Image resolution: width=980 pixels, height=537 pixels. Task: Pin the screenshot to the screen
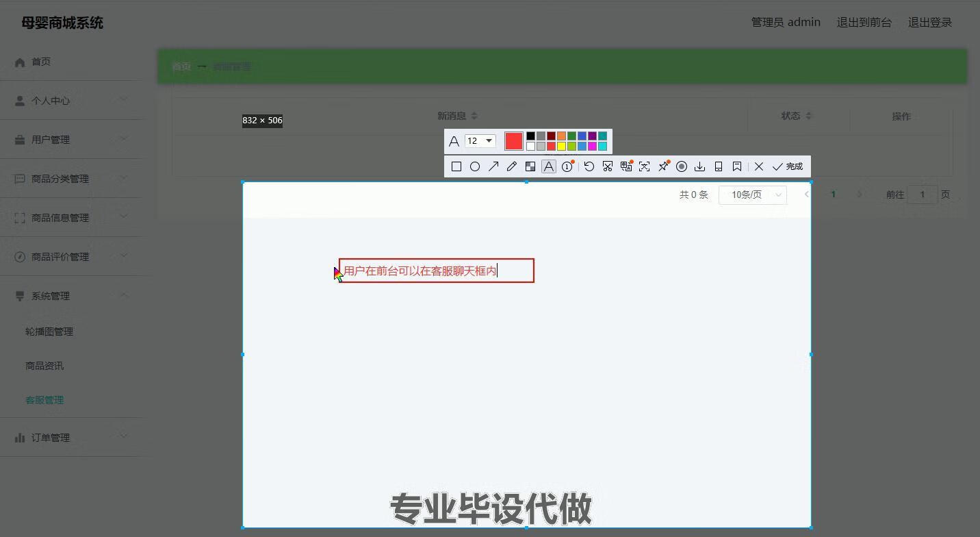pos(663,166)
